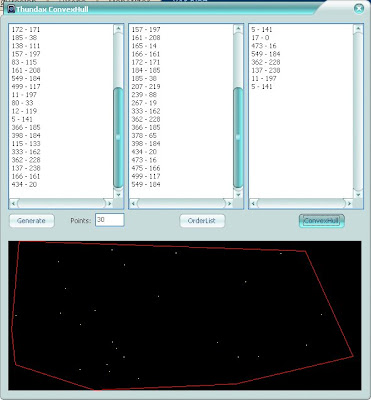This screenshot has height=400, width=371.
Task: Select "83 - 115" in the first list
Action: tap(24, 62)
